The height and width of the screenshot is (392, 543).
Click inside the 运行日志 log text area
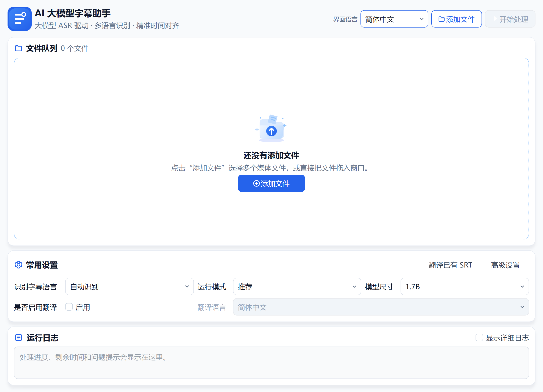coord(271,363)
